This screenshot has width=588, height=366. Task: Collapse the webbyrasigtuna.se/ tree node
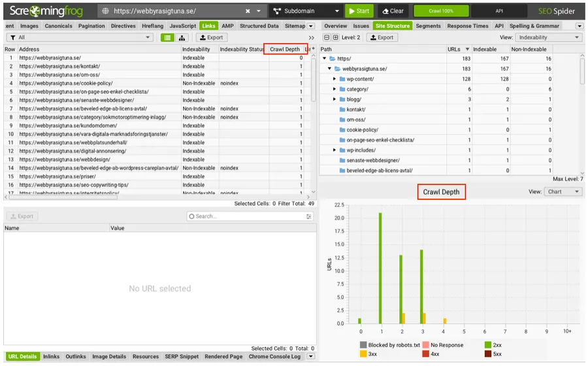(x=329, y=69)
